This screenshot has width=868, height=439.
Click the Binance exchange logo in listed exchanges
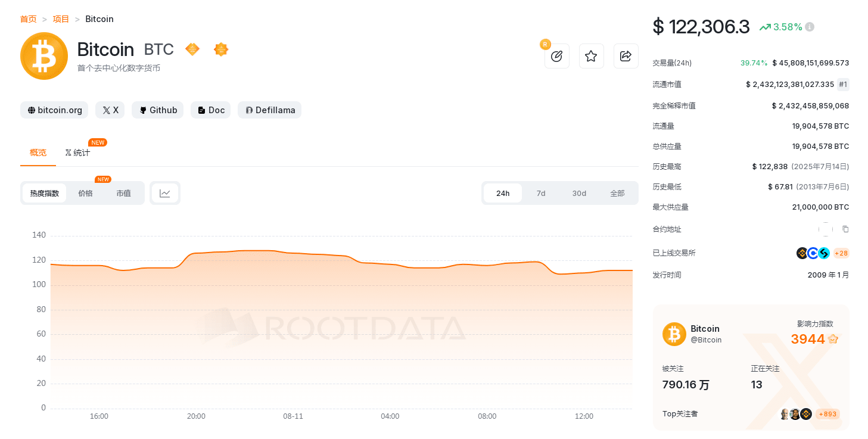click(802, 253)
